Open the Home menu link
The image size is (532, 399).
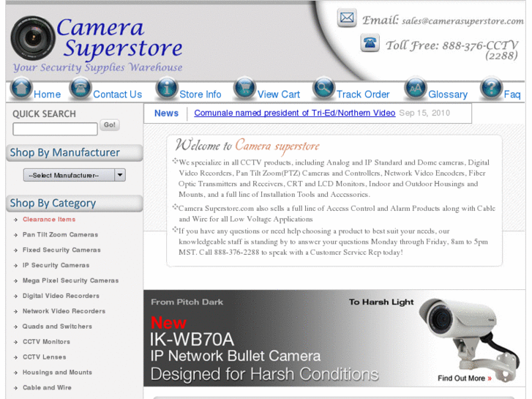[x=47, y=94]
